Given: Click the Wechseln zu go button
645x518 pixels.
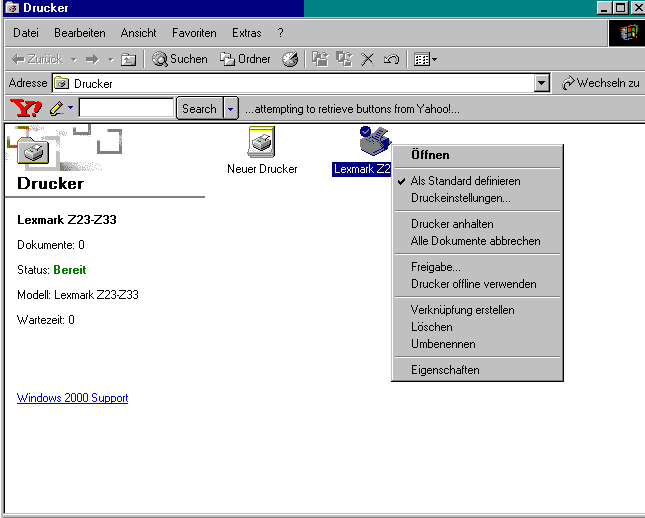Looking at the screenshot, I should (601, 83).
